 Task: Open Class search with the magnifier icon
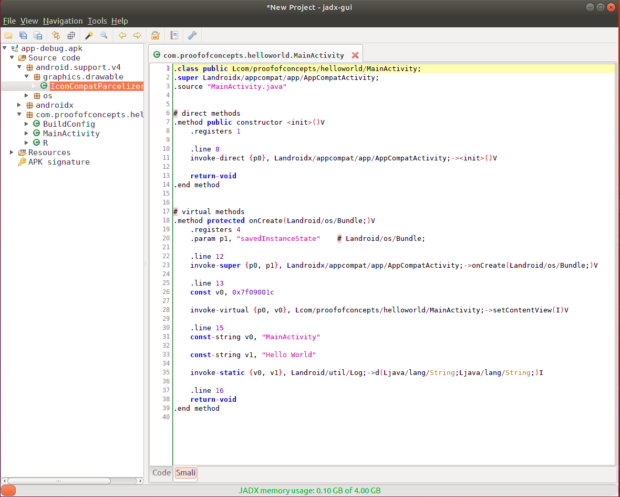click(x=104, y=35)
